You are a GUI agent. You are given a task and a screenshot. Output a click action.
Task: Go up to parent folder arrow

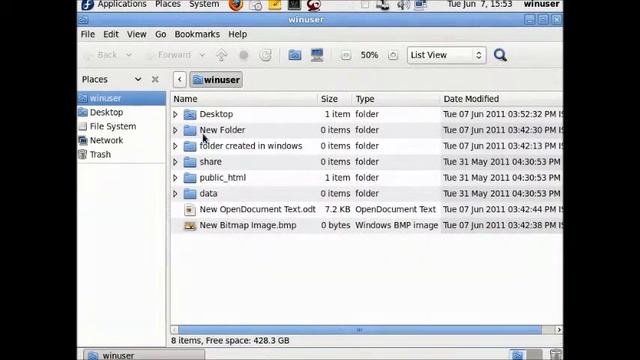[222, 55]
